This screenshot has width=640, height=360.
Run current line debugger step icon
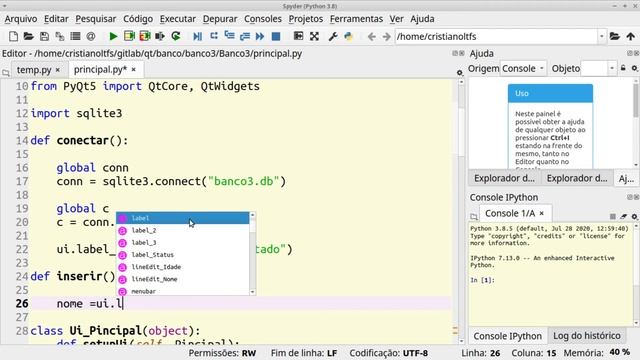(213, 36)
